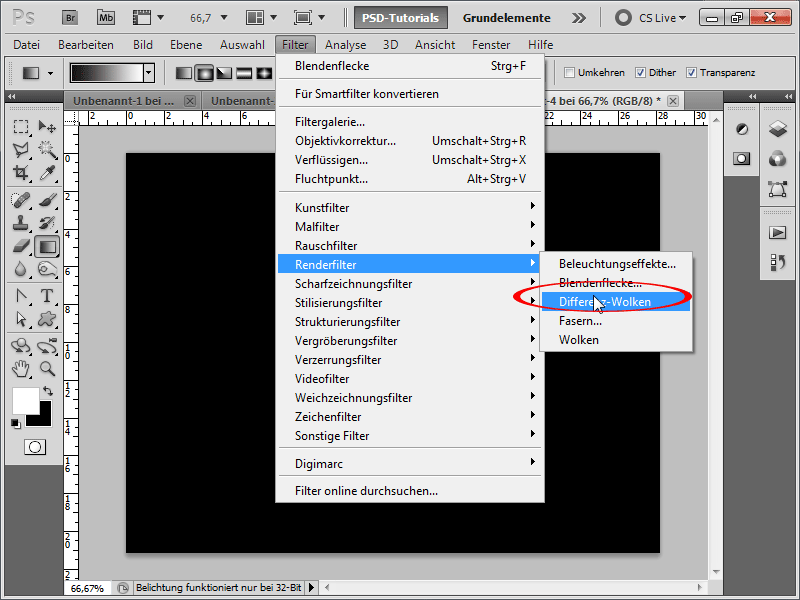
Task: Select the Magic Wand tool
Action: 47,149
